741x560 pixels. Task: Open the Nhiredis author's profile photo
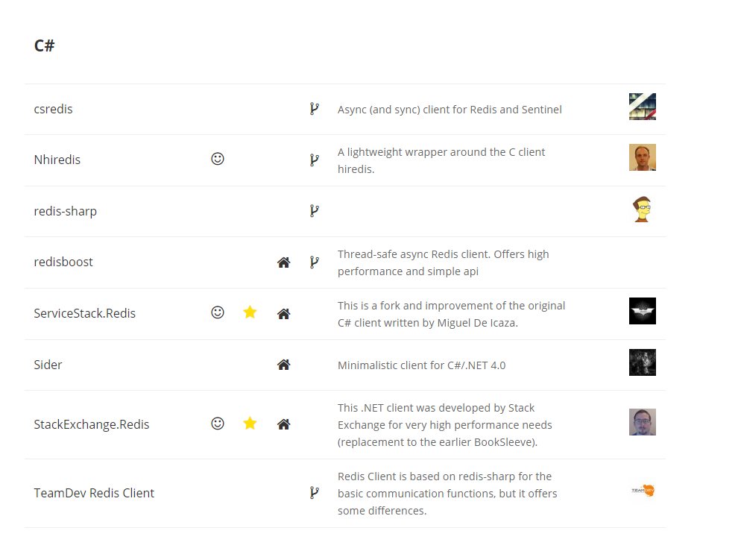[642, 157]
